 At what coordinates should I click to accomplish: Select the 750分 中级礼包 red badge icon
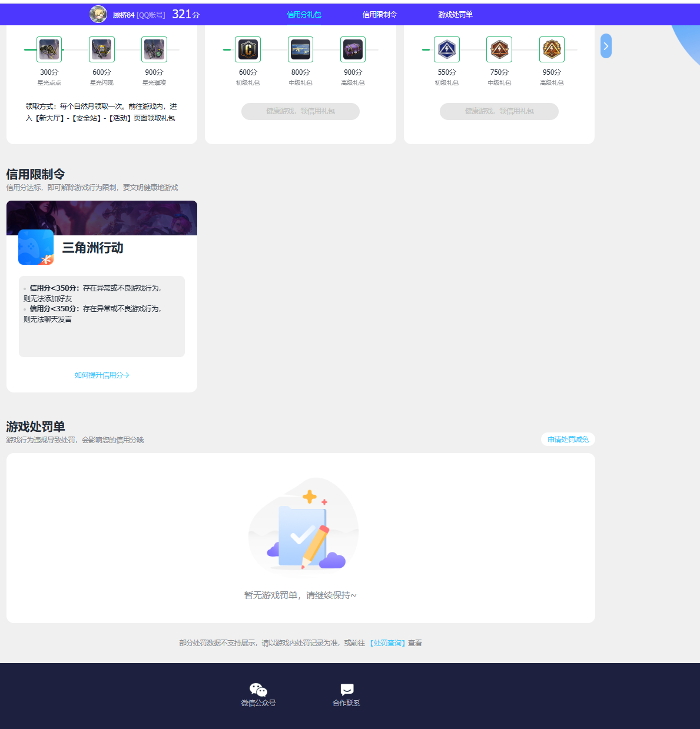click(499, 49)
